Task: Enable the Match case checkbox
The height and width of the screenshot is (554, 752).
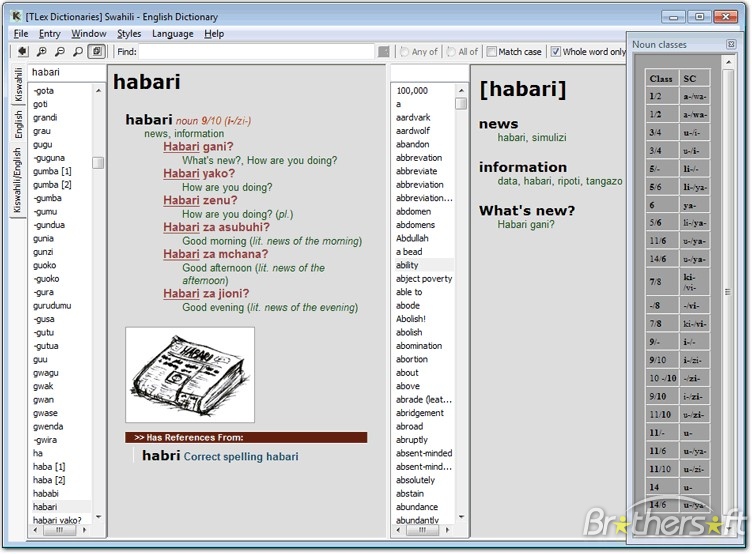Action: point(492,52)
